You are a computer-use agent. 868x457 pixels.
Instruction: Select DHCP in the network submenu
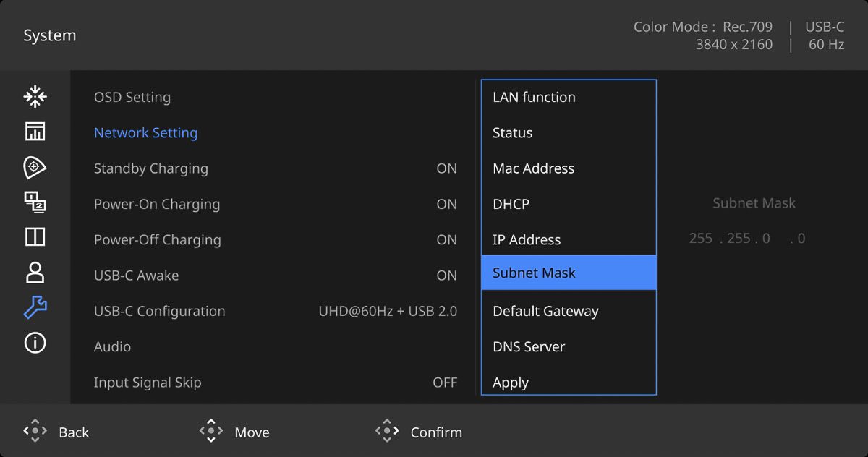[511, 204]
